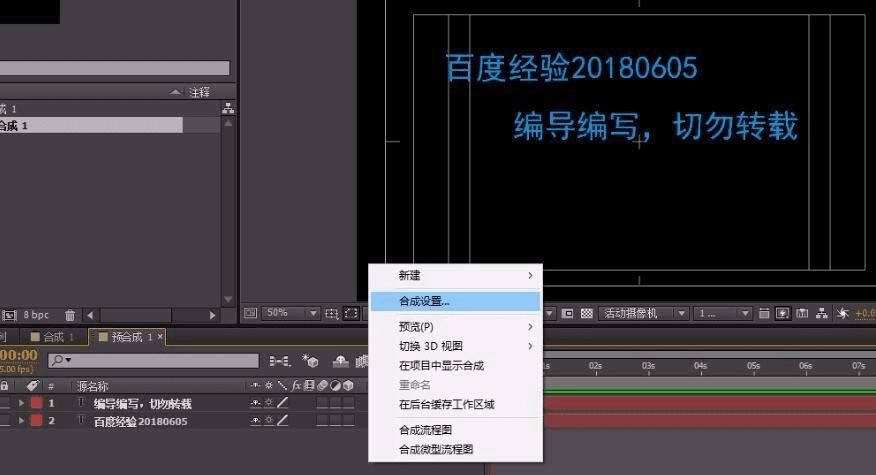Click the reset exposure aperture icon

(x=842, y=314)
